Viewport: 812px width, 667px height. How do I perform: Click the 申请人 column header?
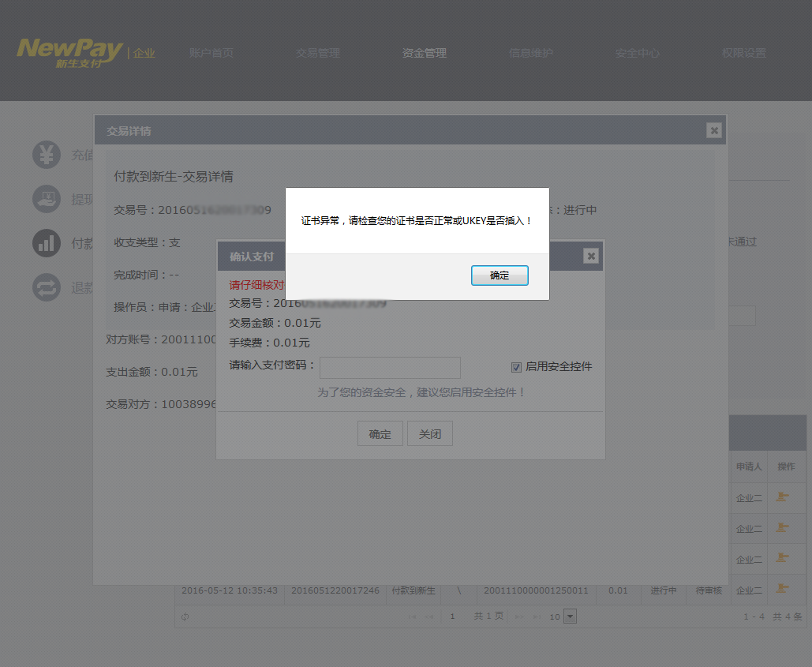click(749, 467)
